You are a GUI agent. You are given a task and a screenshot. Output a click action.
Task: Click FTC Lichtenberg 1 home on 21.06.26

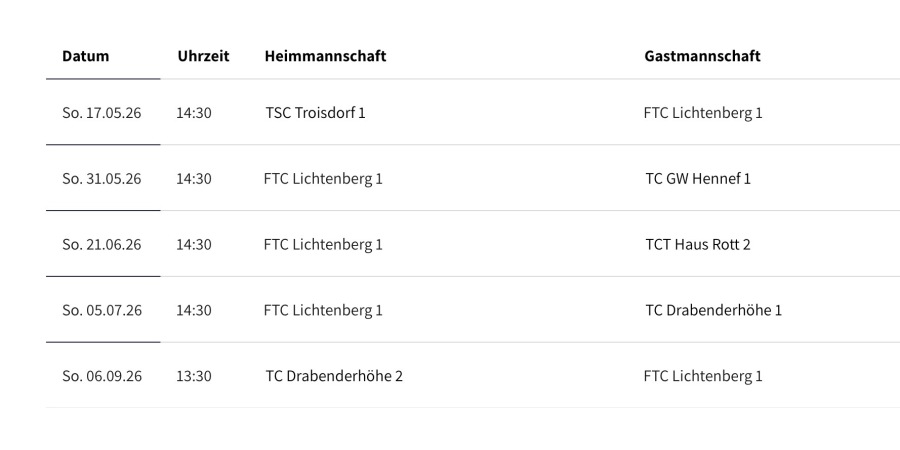click(x=323, y=245)
